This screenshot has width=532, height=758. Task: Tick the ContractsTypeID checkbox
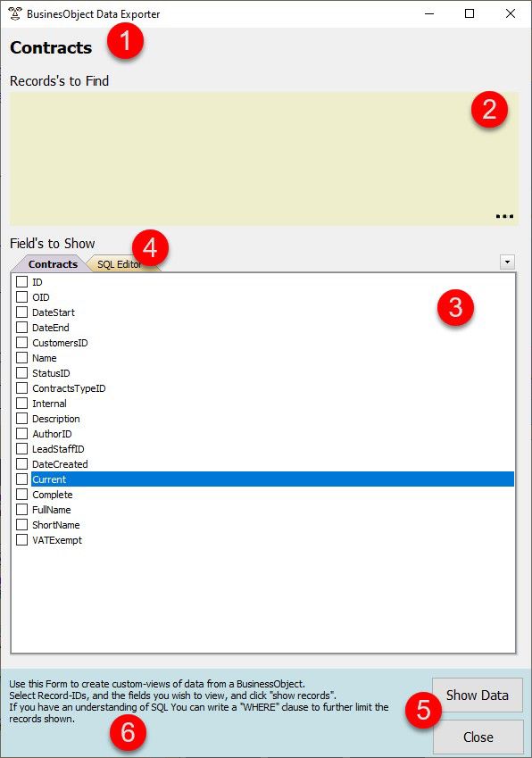(21, 387)
